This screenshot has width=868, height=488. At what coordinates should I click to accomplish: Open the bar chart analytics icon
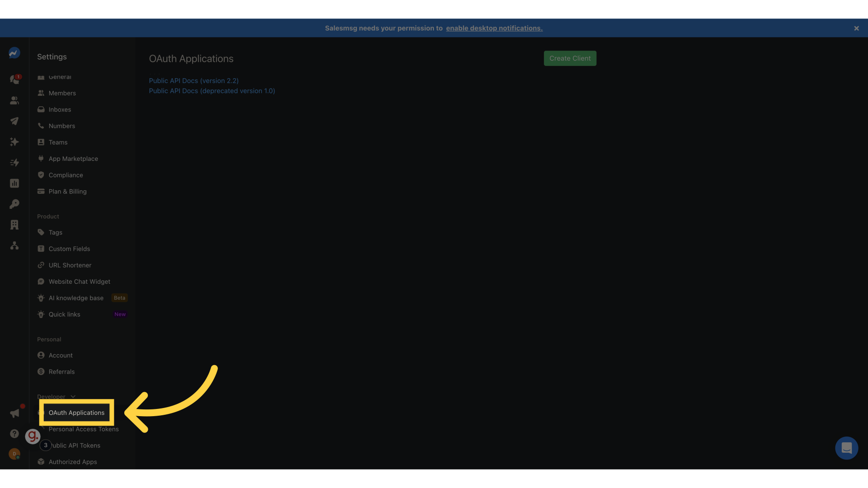click(x=14, y=183)
